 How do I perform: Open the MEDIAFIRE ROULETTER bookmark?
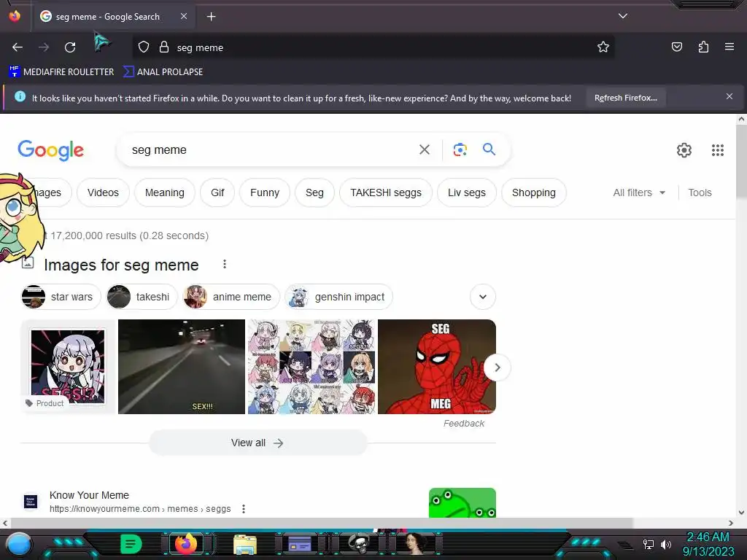pyautogui.click(x=61, y=72)
